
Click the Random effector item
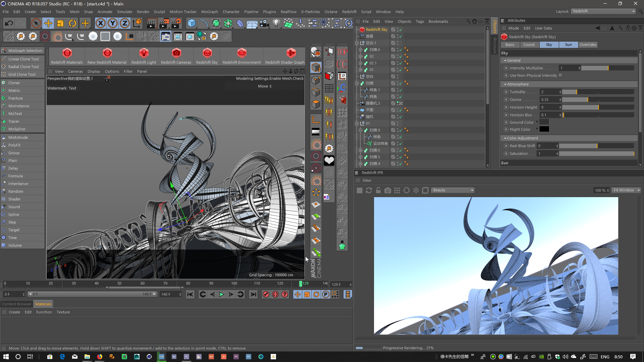22,191
